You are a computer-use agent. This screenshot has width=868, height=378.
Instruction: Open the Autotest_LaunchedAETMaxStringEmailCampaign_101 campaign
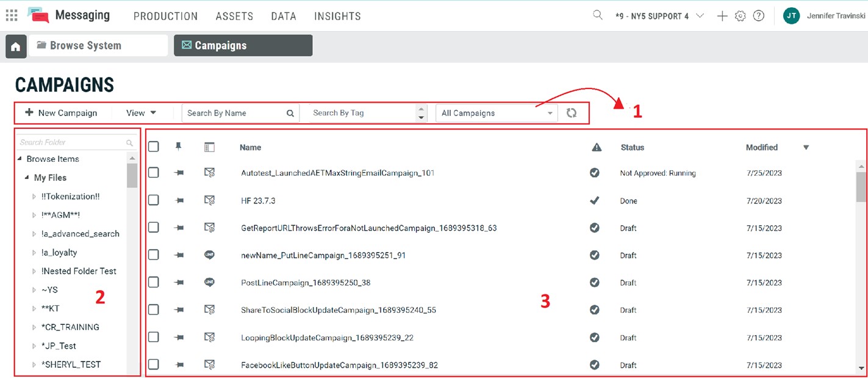pyautogui.click(x=337, y=173)
